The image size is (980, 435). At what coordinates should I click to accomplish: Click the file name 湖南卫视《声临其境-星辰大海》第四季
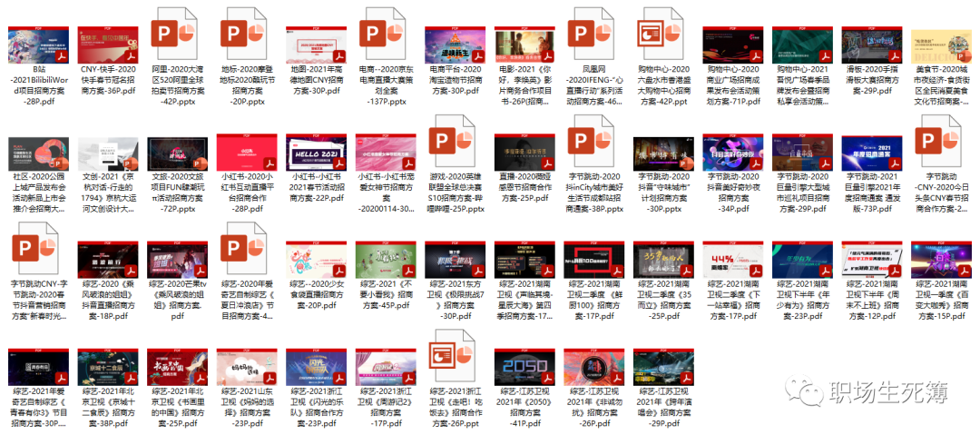tap(524, 300)
